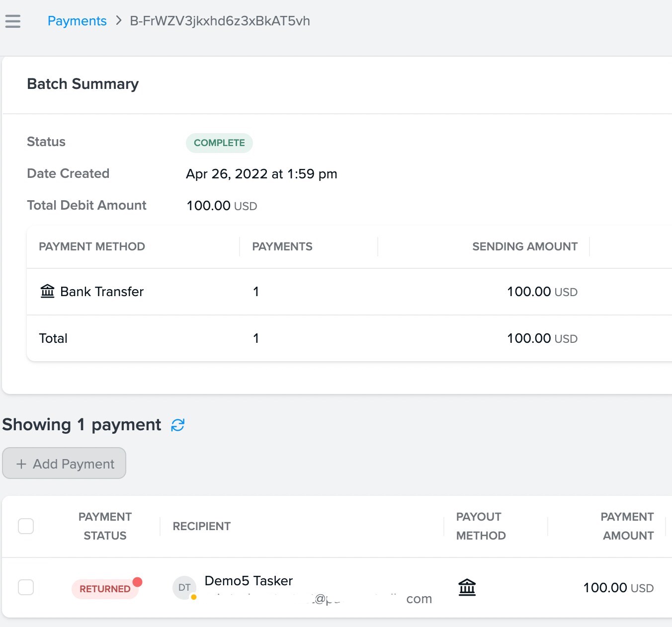Click the Add Payment button
Viewport: 672px width, 627px height.
64,463
